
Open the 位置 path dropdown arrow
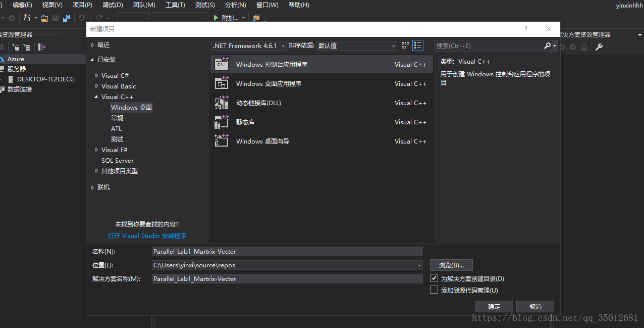click(419, 265)
